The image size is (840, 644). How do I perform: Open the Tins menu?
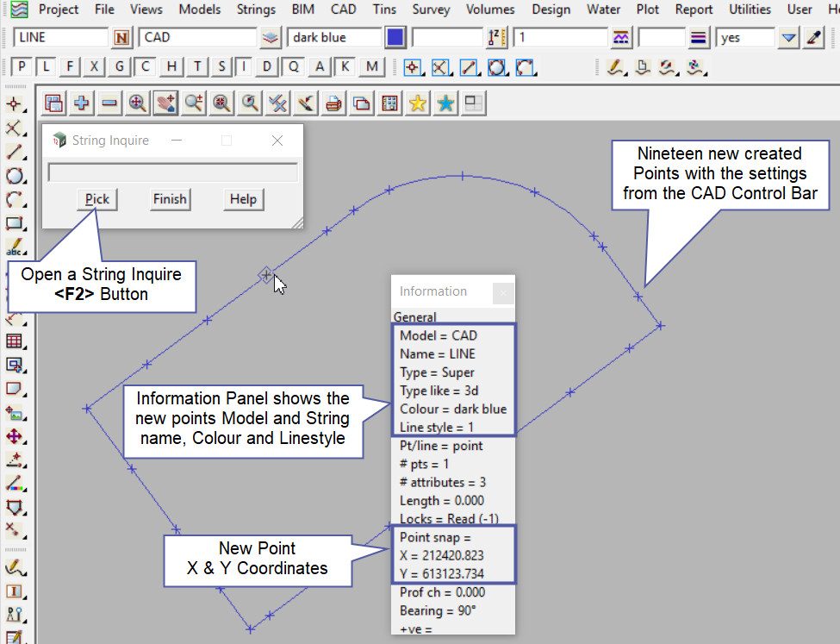(384, 9)
